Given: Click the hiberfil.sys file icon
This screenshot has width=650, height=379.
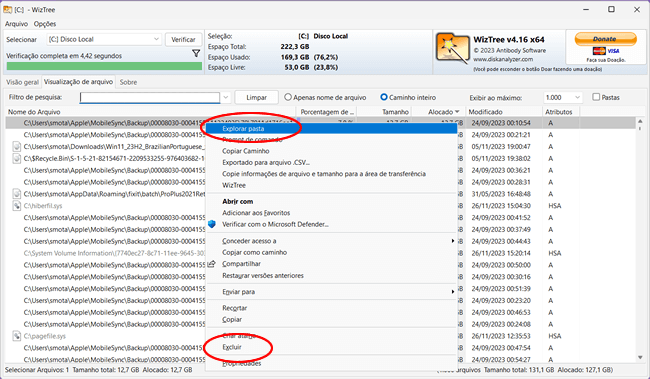Looking at the screenshot, I should click(x=17, y=206).
